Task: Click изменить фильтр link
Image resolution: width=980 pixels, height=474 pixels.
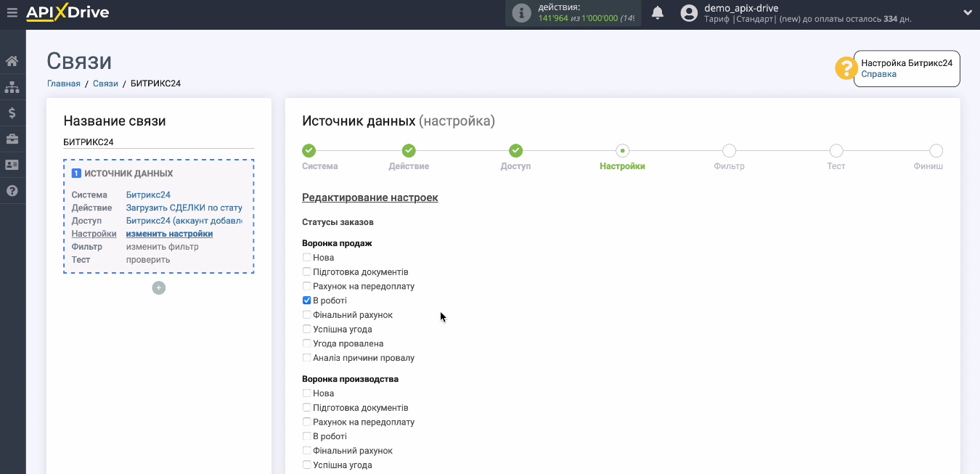Action: (x=163, y=247)
